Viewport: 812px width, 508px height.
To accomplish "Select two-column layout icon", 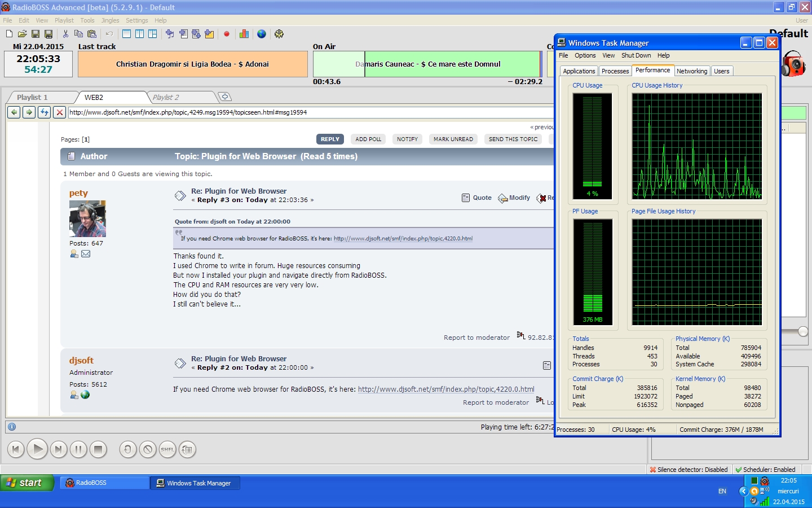I will [139, 34].
